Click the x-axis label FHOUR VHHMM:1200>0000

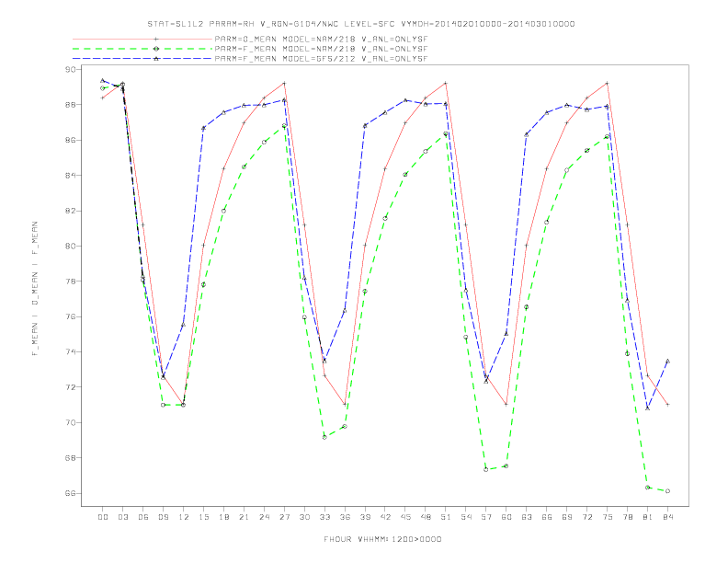382,539
